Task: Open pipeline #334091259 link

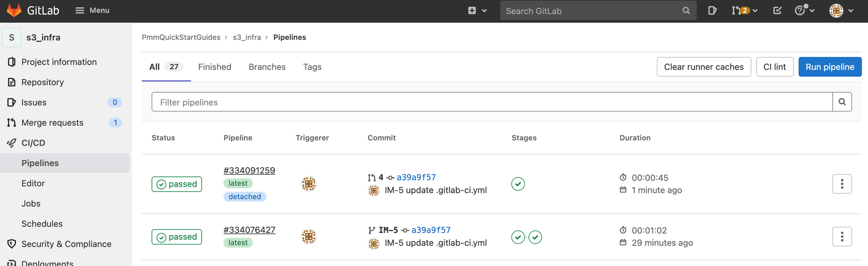Action: click(249, 170)
